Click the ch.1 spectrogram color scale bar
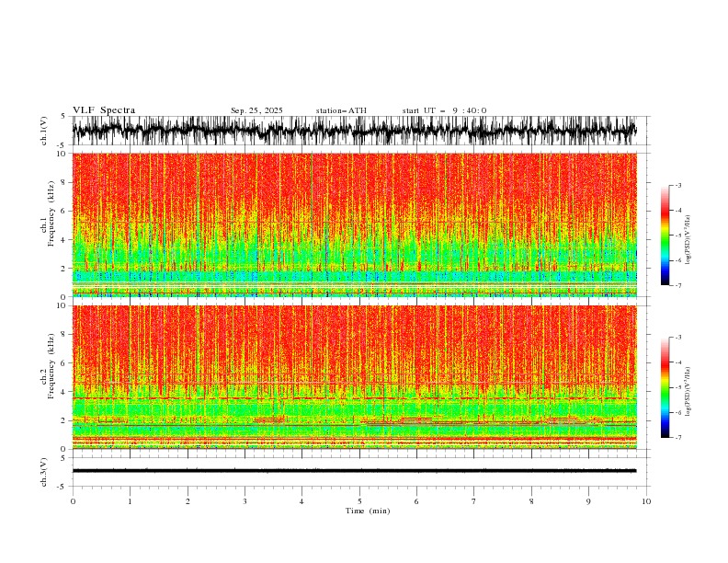 click(x=665, y=236)
